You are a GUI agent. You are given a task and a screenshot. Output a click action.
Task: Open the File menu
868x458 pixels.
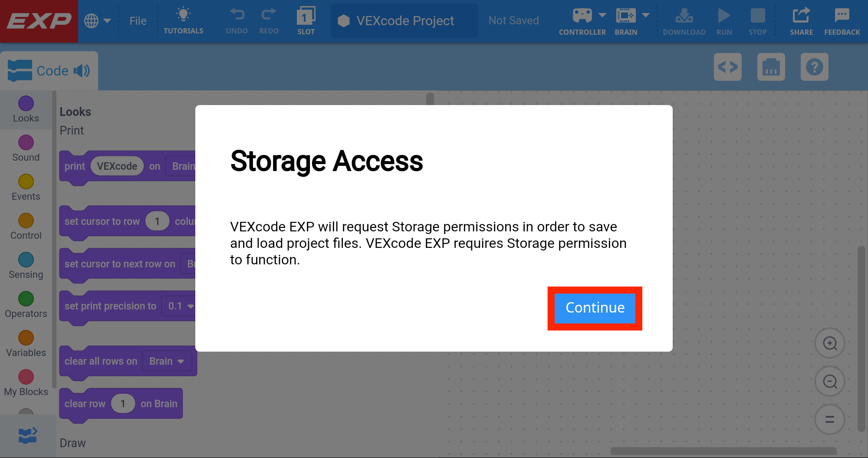[x=138, y=21]
